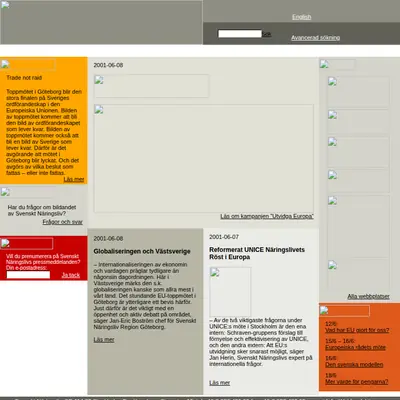Open the Den svenska modellen link
The width and height of the screenshot is (400, 400).
(354, 365)
